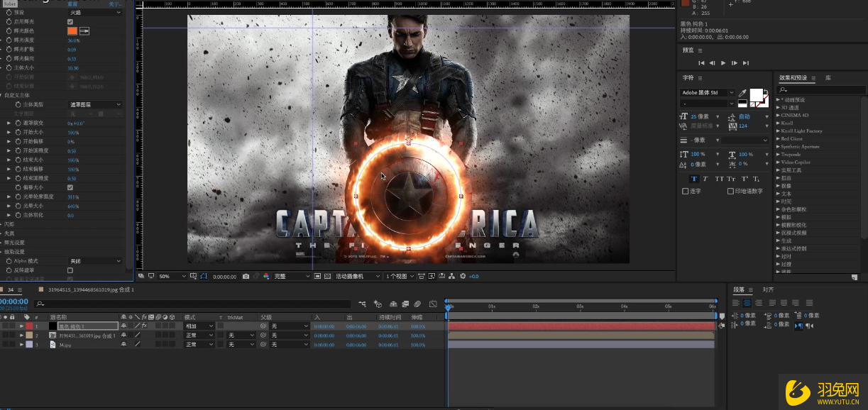Open the 50% magnification dropdown
Image resolution: width=868 pixels, height=410 pixels.
(x=172, y=276)
